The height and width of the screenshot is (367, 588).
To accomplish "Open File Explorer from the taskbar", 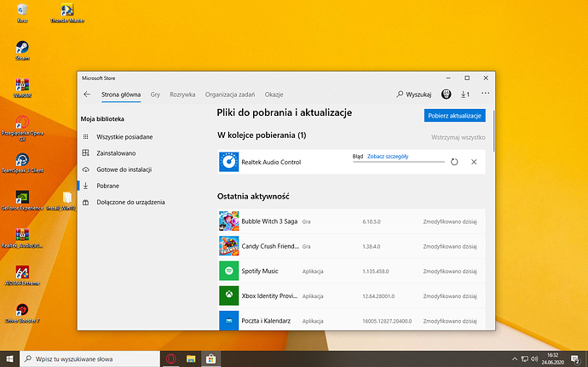I will [191, 358].
